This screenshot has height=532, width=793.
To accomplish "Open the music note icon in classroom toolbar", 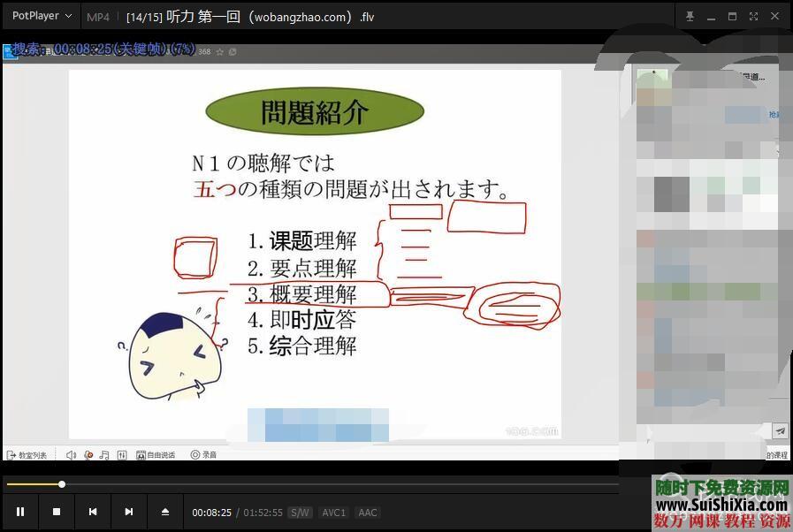I will coord(103,454).
